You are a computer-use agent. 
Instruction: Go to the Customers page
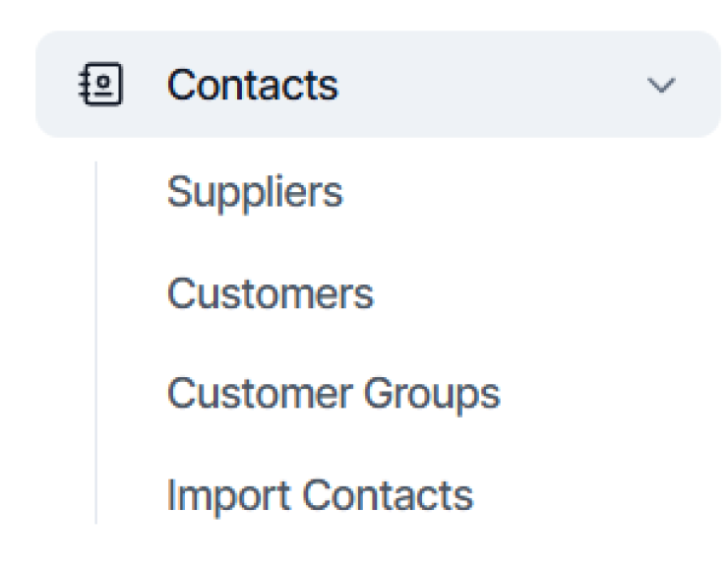[271, 293]
